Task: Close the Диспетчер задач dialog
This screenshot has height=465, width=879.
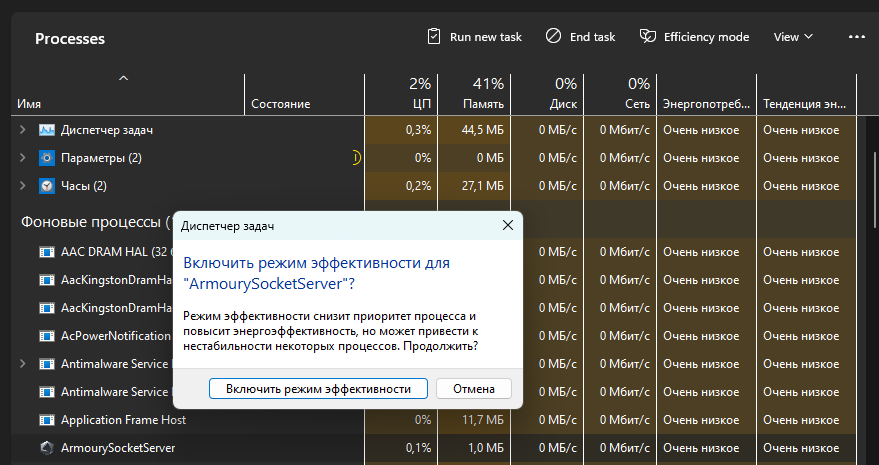Action: pos(507,226)
